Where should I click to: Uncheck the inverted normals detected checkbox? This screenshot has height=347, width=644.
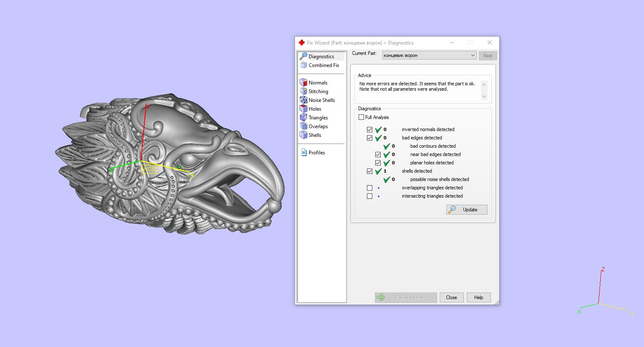pyautogui.click(x=369, y=129)
